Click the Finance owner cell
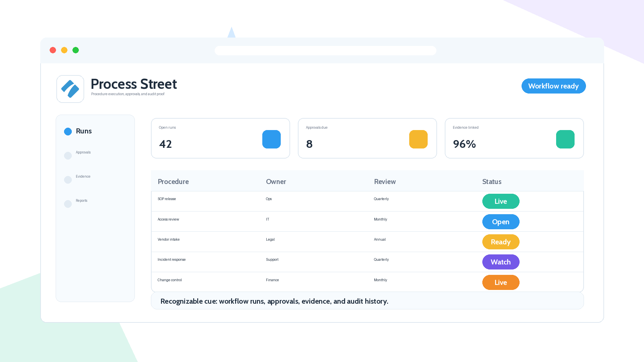644x362 pixels. click(x=272, y=280)
